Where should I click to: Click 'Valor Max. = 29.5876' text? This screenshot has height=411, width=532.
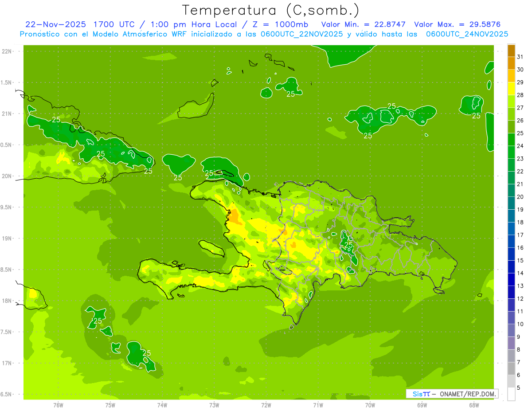457,24
